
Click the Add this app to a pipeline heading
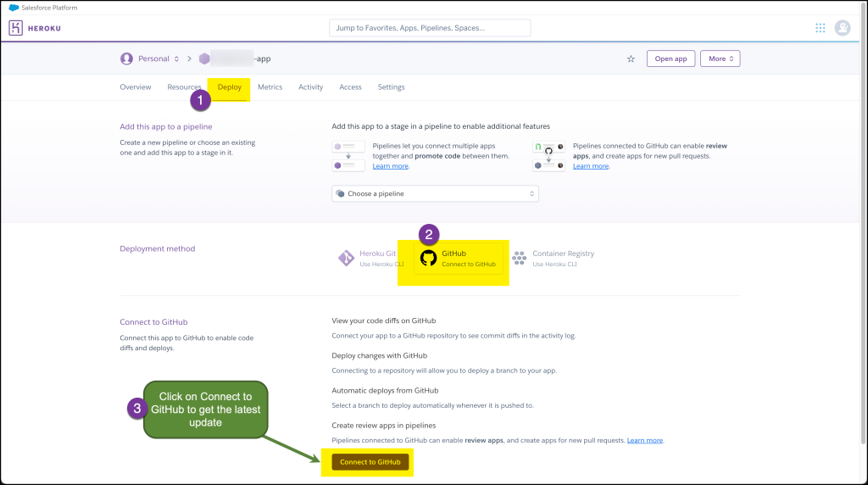pos(166,127)
